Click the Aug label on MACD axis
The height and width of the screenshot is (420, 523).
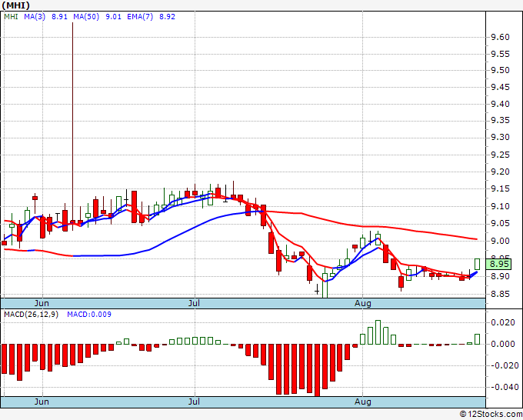click(362, 402)
